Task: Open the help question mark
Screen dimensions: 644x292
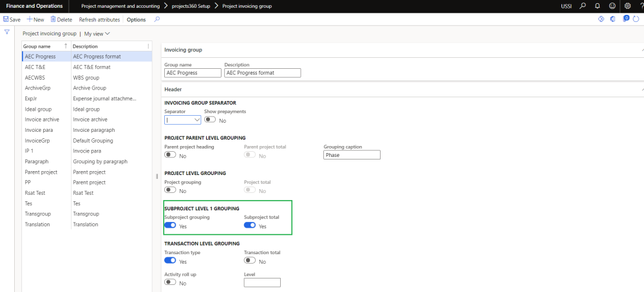Action: point(641,6)
